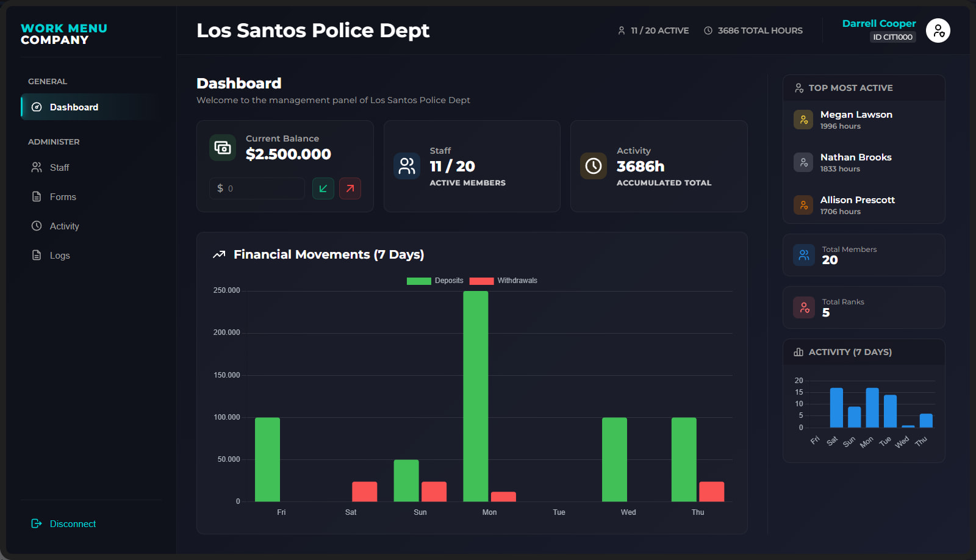Click Megan Lawson's yellow rank icon
976x560 pixels.
(x=803, y=120)
